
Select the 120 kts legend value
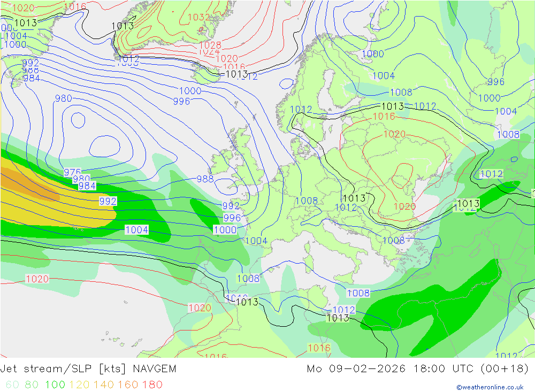[x=79, y=385]
